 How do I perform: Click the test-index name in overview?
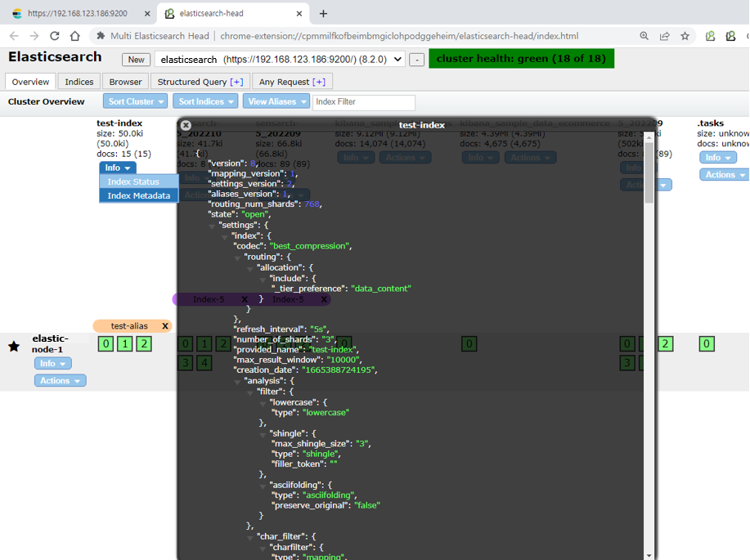click(x=119, y=123)
